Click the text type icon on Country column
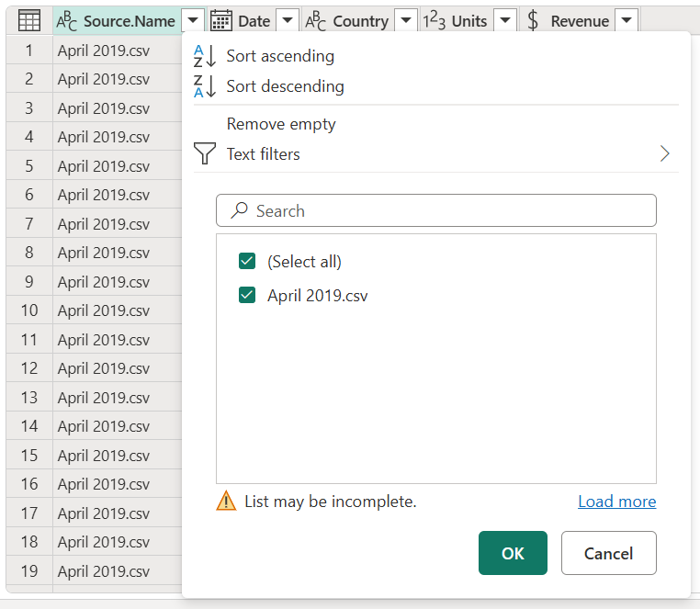This screenshot has width=700, height=609. click(316, 20)
